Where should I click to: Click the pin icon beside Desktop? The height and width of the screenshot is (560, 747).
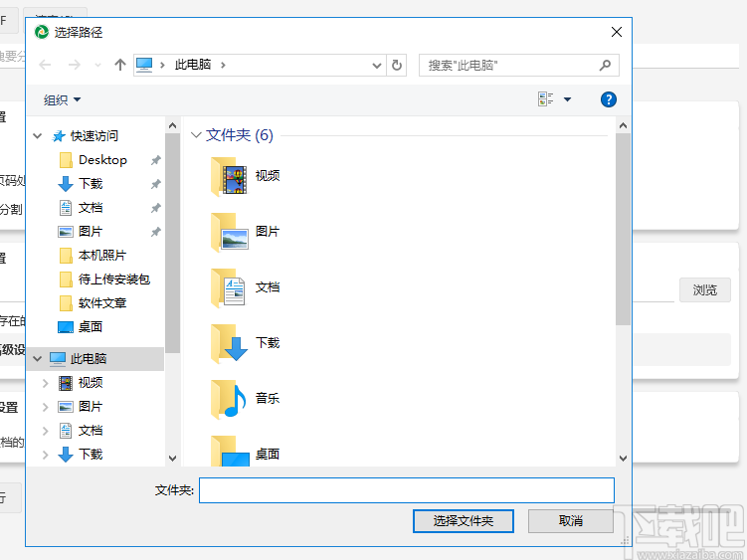156,160
